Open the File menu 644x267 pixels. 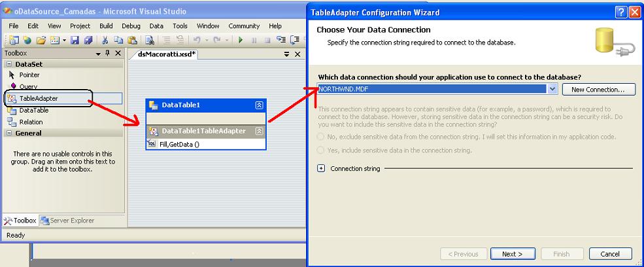point(14,26)
